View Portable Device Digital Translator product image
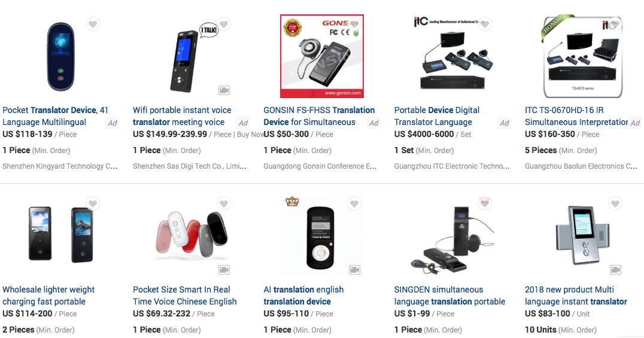Image resolution: width=644 pixels, height=338 pixels. pos(452,56)
